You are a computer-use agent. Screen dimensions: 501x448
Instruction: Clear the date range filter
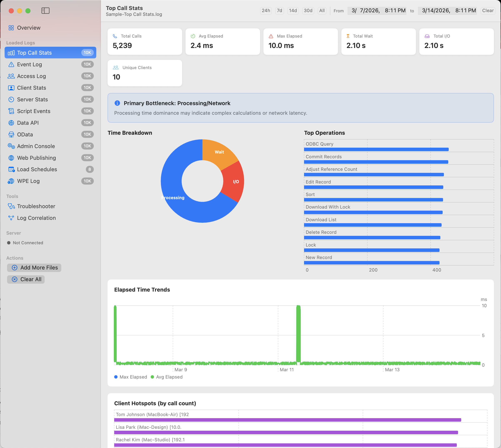[488, 11]
